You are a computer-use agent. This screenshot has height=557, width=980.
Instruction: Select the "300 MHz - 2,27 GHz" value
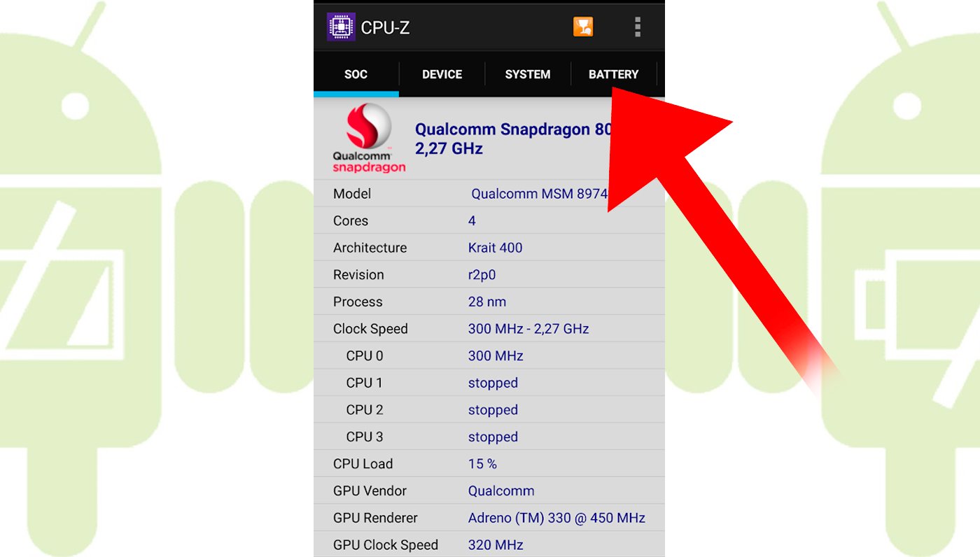point(528,329)
